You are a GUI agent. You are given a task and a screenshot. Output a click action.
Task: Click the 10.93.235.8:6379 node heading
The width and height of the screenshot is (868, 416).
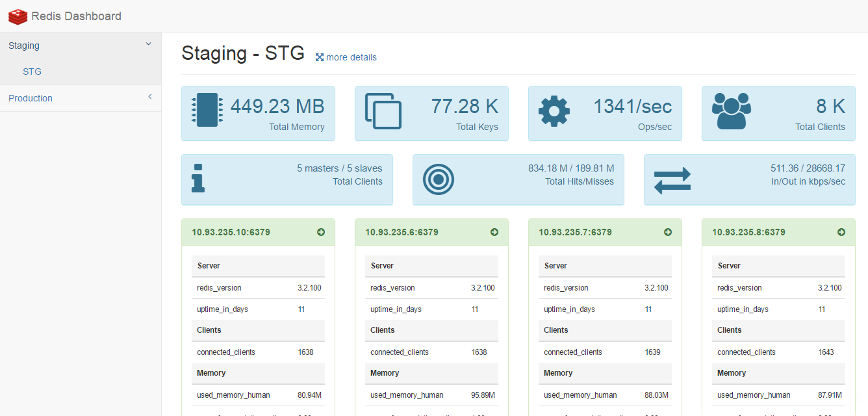tap(748, 232)
